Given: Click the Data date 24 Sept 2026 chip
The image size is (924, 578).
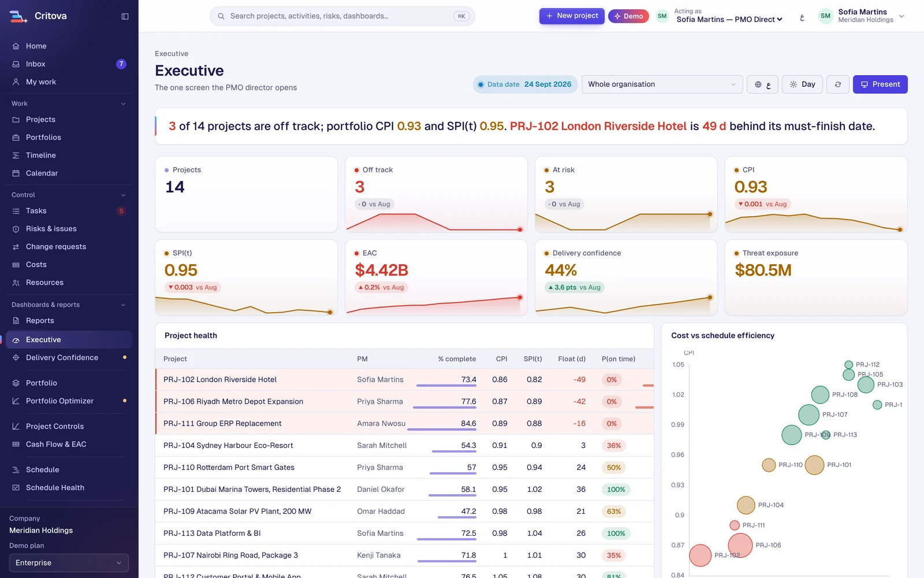Looking at the screenshot, I should pos(525,84).
